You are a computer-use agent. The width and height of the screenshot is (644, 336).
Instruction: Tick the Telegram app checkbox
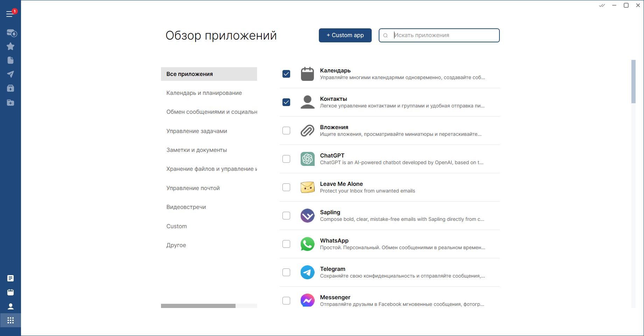286,272
